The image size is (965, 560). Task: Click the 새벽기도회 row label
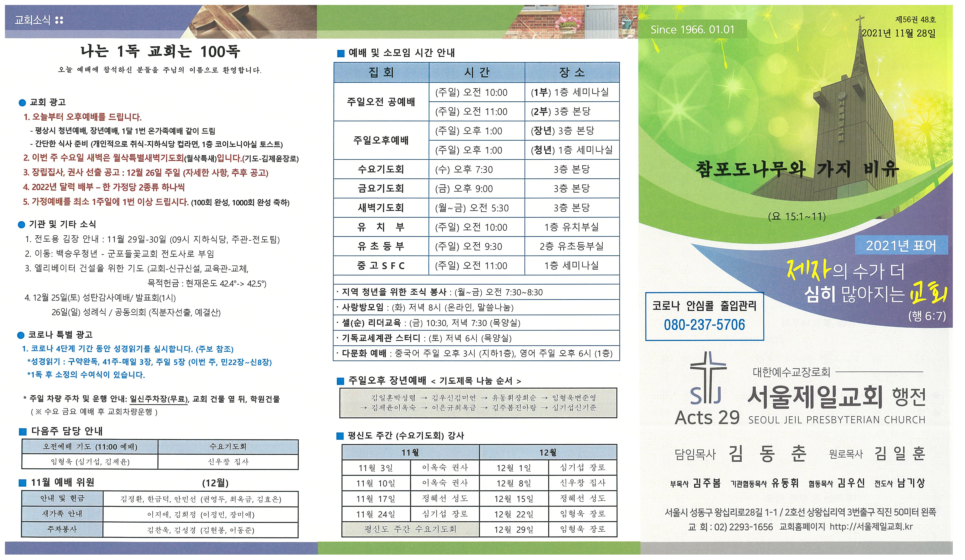tap(381, 208)
